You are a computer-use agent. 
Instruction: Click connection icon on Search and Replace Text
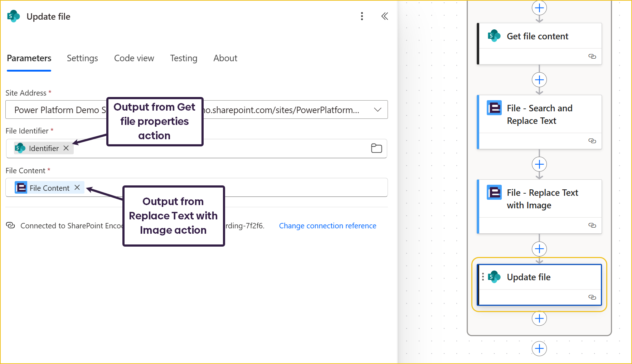pos(592,141)
